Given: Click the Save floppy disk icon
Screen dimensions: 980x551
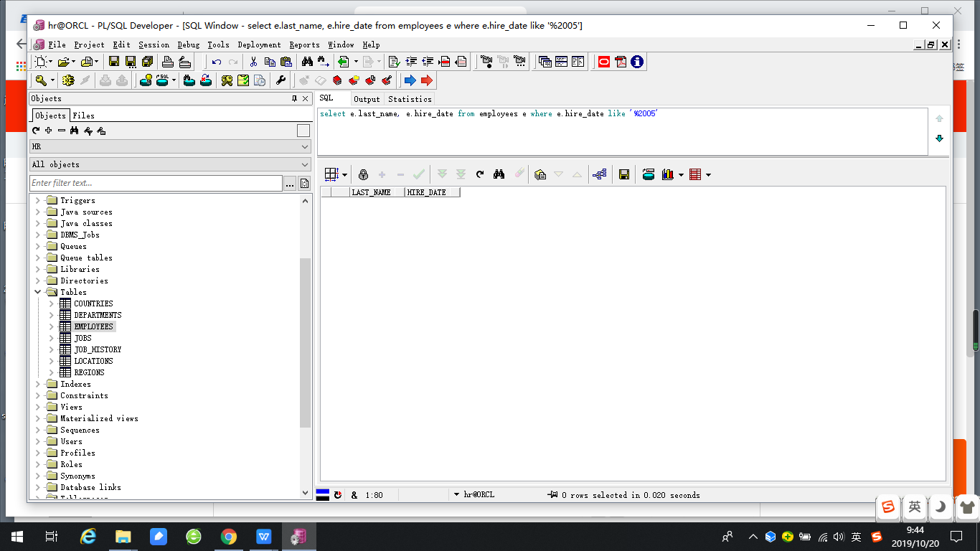Looking at the screenshot, I should [113, 62].
